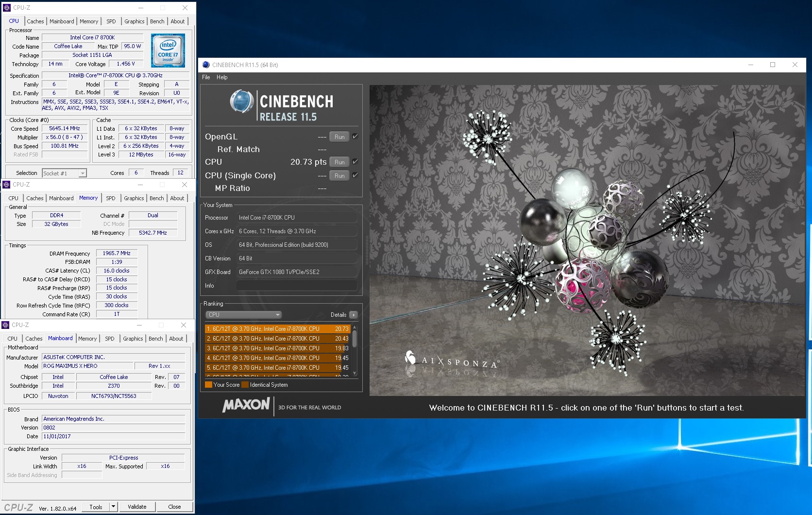The width and height of the screenshot is (812, 515).
Task: Click the Core Speed value 5645.14 MHz
Action: click(65, 129)
